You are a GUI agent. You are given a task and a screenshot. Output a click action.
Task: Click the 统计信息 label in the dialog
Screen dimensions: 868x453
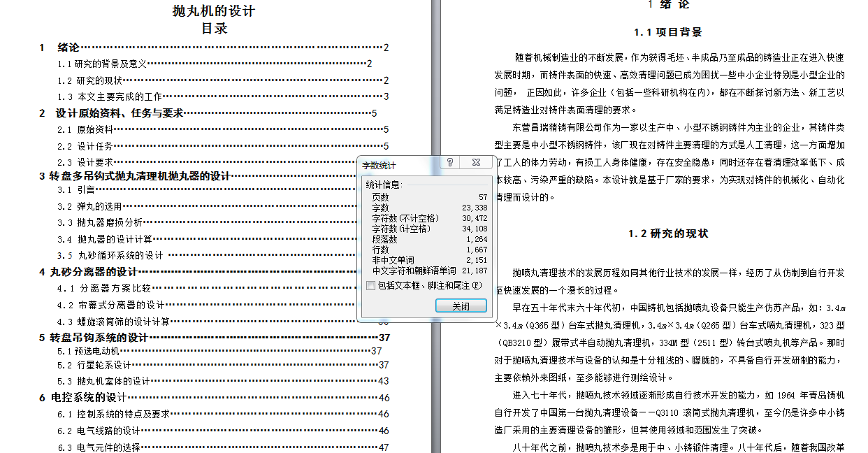point(384,185)
